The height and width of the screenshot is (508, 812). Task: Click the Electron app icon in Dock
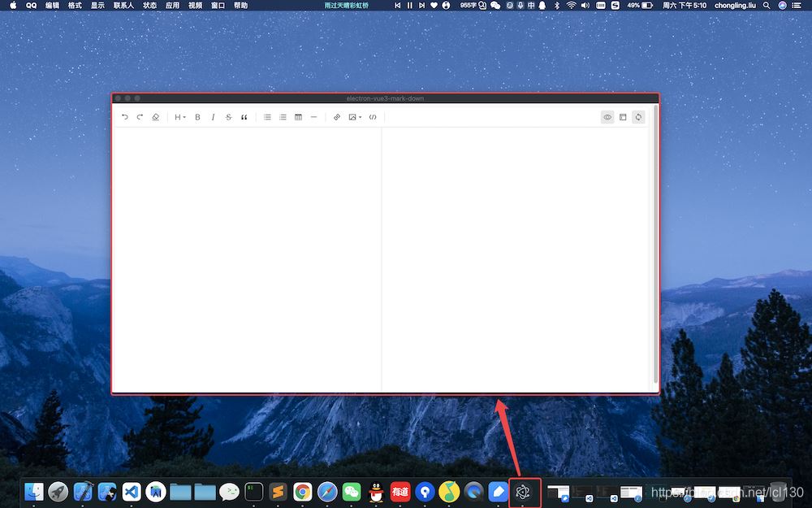click(x=522, y=492)
